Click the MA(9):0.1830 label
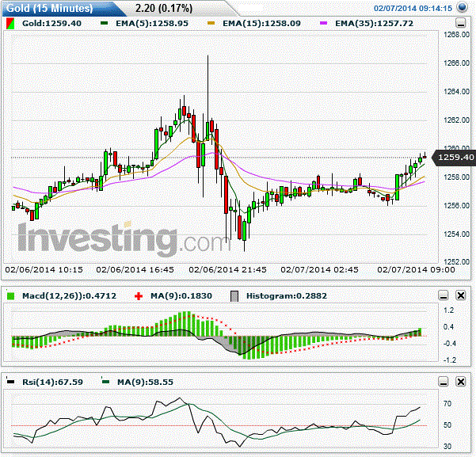The width and height of the screenshot is (476, 457). [x=181, y=295]
